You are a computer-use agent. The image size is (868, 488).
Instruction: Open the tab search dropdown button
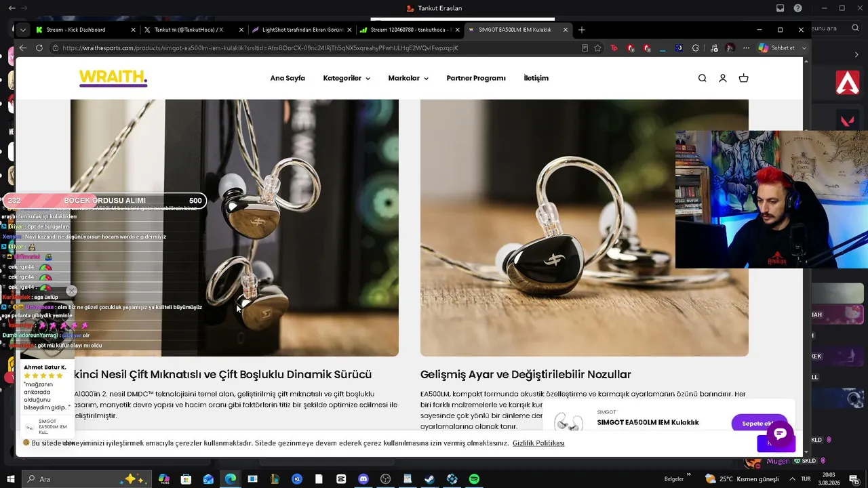tap(23, 30)
